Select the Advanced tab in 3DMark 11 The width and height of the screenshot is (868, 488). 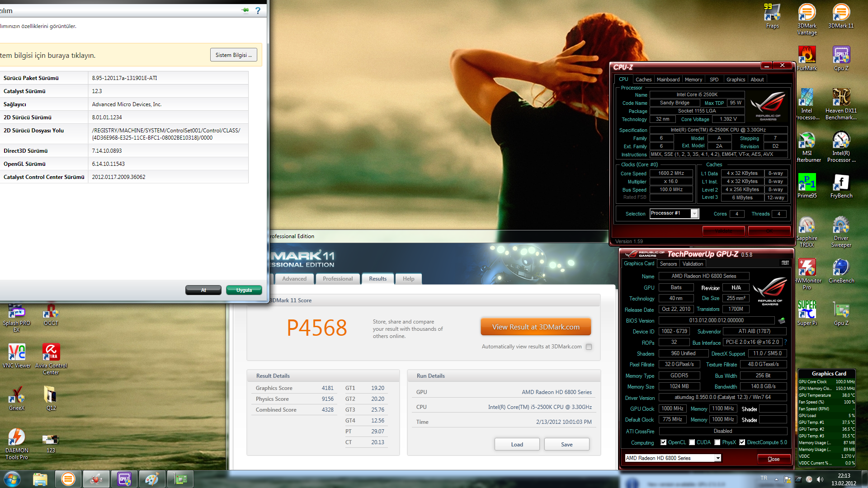[294, 279]
